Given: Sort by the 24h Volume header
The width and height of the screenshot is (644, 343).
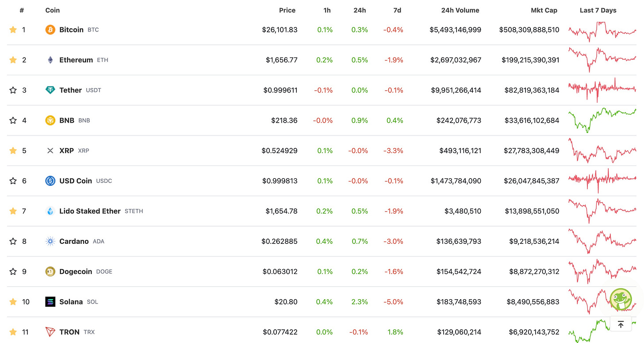Looking at the screenshot, I should 460,10.
